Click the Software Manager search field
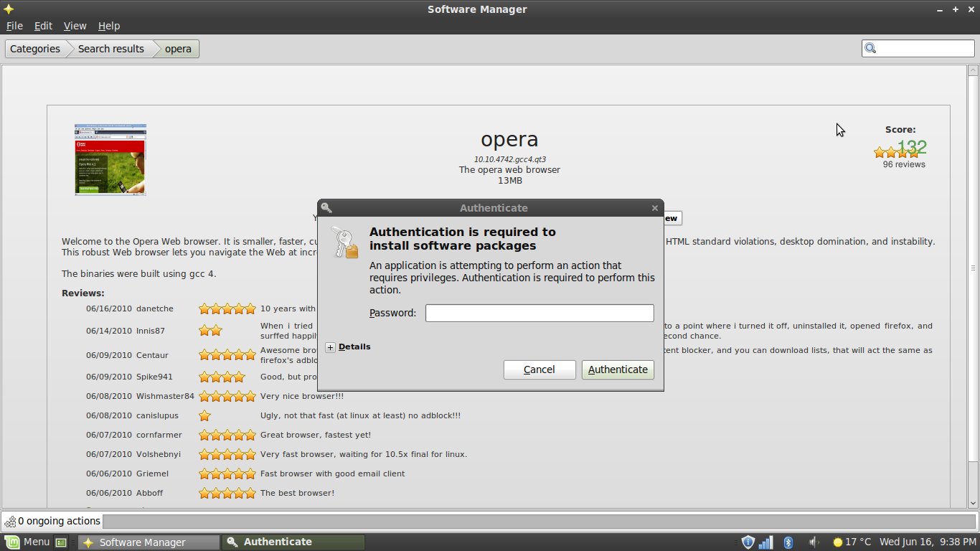980x551 pixels. (918, 48)
